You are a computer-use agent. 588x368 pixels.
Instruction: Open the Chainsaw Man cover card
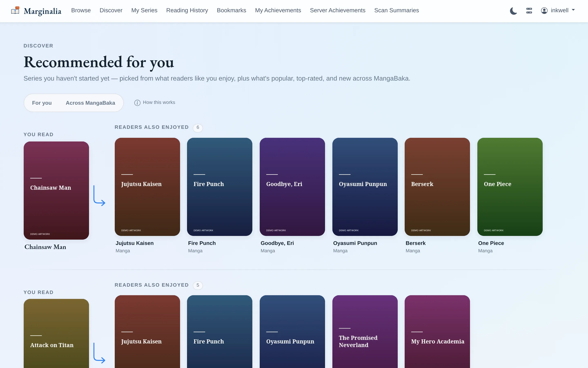[x=56, y=190]
